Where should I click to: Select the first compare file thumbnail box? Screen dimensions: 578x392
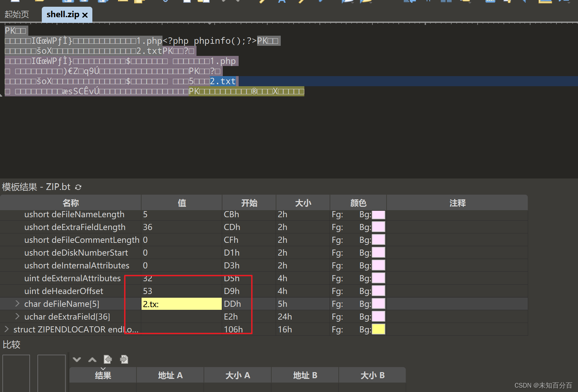[x=16, y=373]
